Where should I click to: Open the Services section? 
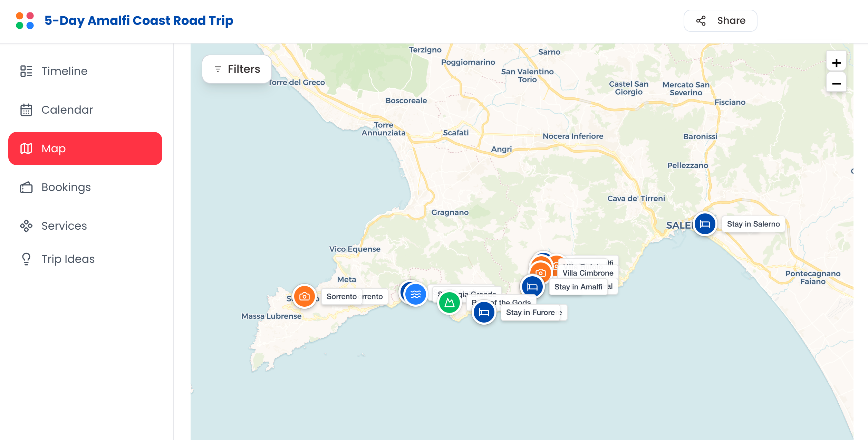tap(85, 226)
